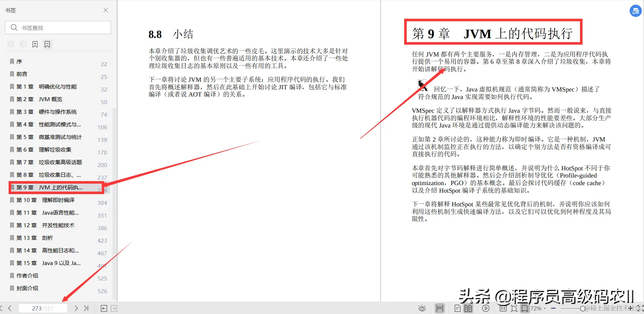Image resolution: width=644 pixels, height=314 pixels.
Task: Go to the next page arrow
Action: [76, 308]
